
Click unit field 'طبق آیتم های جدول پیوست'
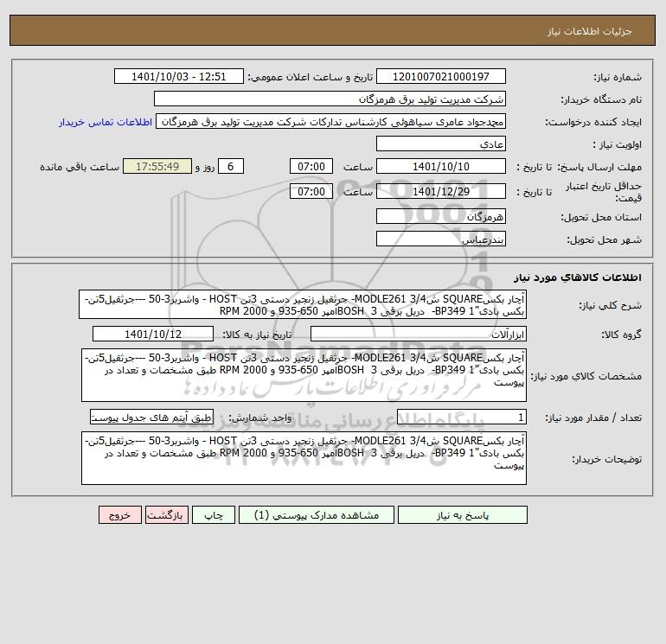(151, 418)
